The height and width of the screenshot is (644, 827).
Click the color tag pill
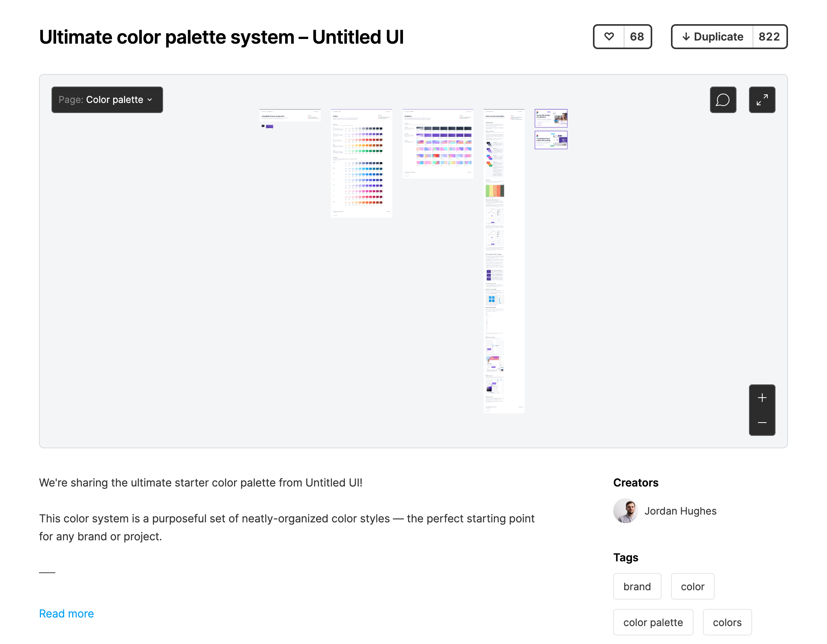tap(692, 586)
